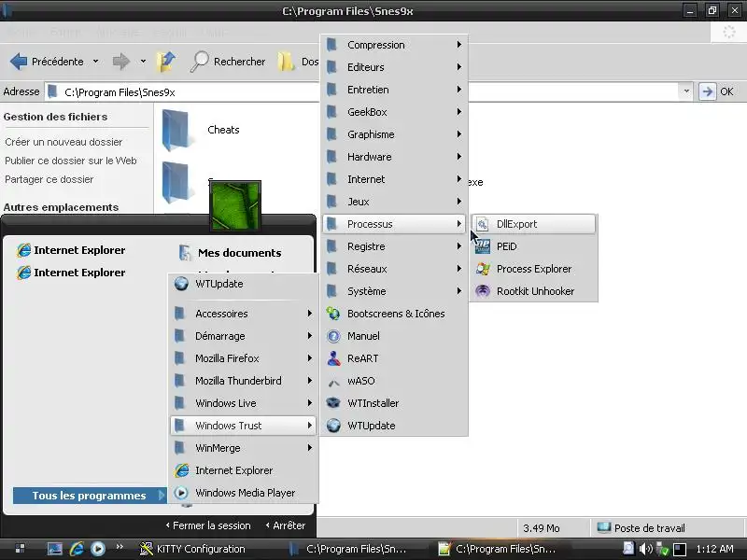This screenshot has height=560, width=747.
Task: Expand the address bar dropdown
Action: pos(686,91)
